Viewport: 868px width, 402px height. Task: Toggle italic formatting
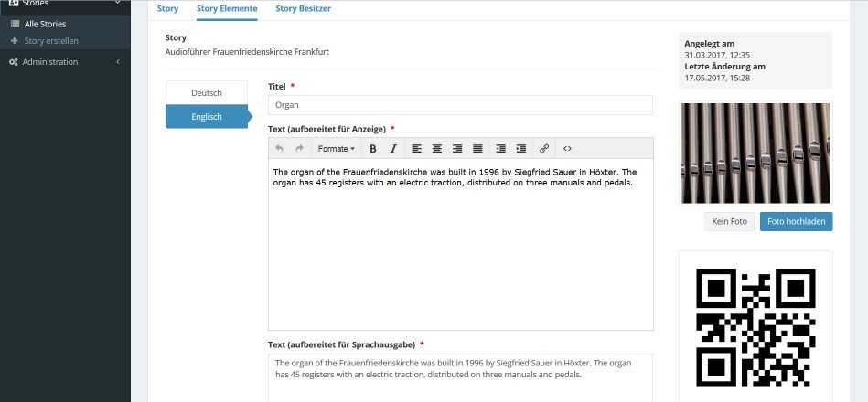tap(393, 149)
